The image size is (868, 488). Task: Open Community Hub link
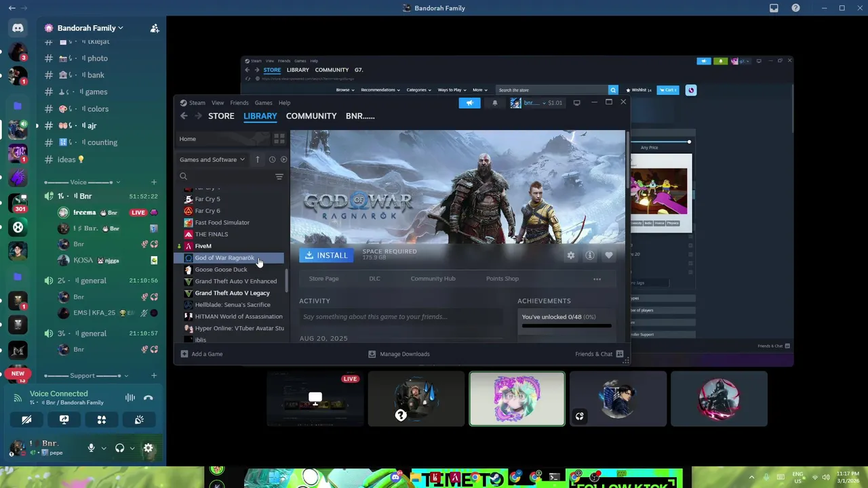point(433,279)
